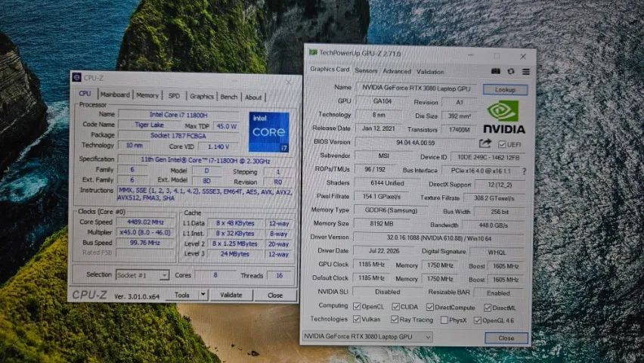Click the Shaders value 6144 Unified

(x=387, y=183)
